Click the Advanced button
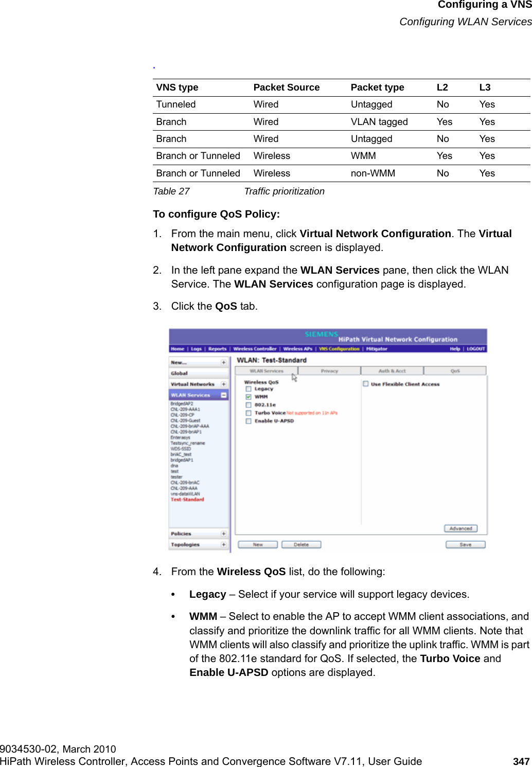Screen dimensions: 532x767 (x=462, y=528)
